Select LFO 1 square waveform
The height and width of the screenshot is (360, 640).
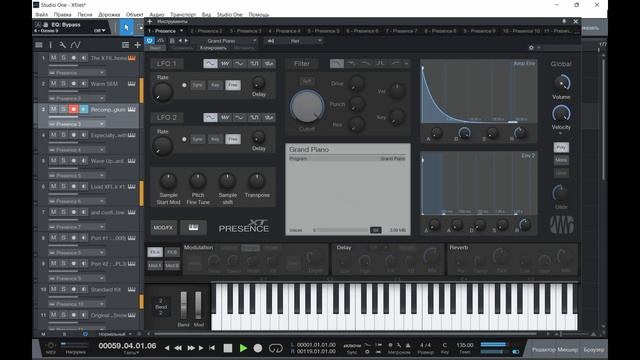[x=254, y=64]
